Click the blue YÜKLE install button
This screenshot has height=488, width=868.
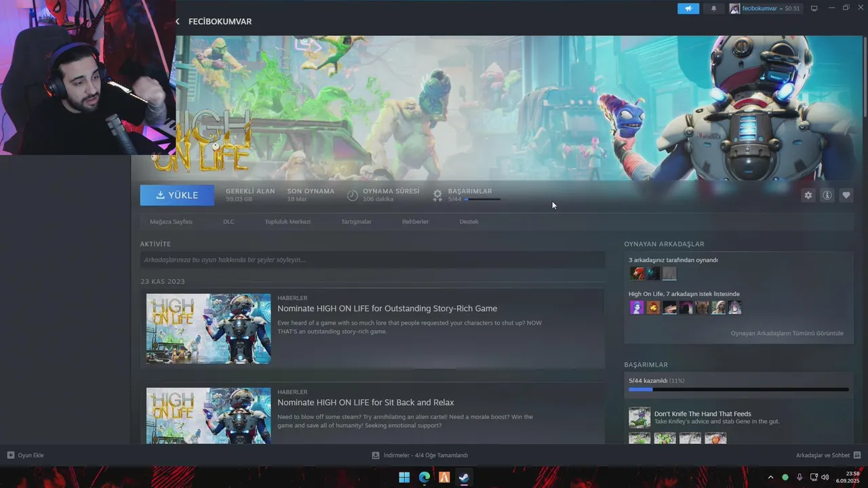tap(177, 195)
